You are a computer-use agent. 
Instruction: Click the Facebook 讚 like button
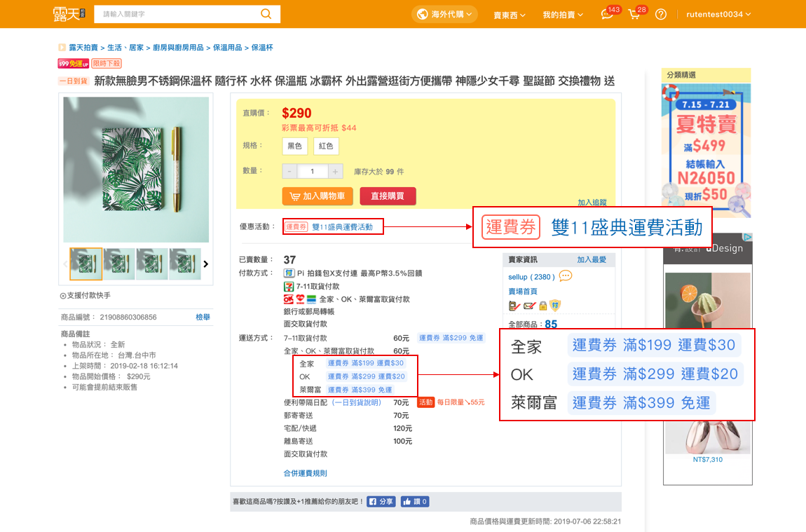click(x=415, y=502)
